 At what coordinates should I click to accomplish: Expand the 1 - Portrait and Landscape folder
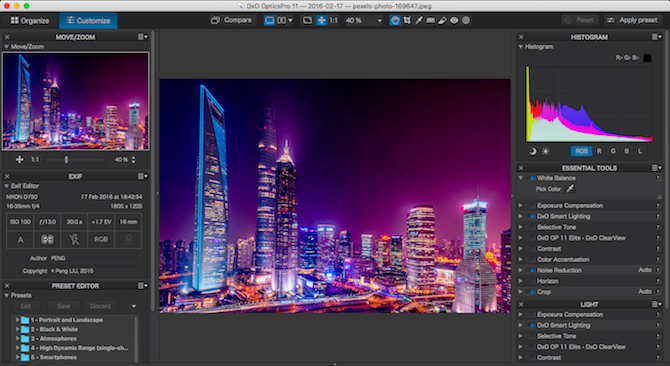(x=18, y=320)
